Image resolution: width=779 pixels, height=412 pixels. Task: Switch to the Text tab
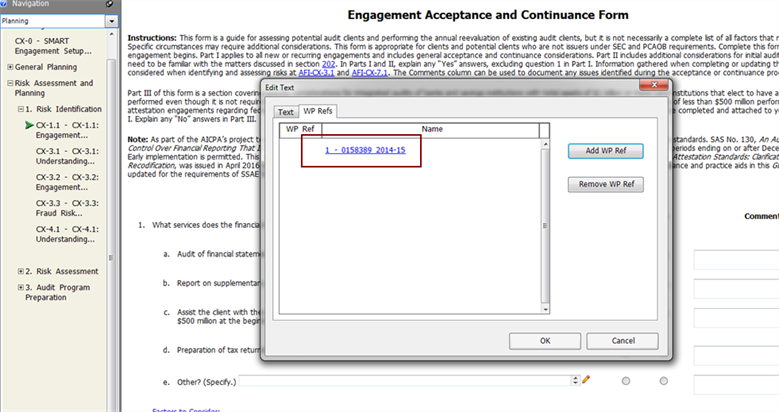(286, 112)
